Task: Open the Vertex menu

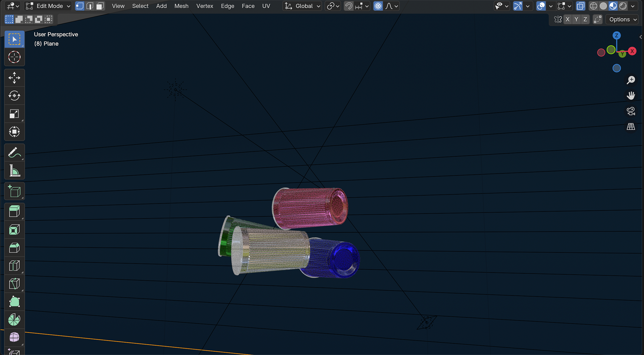Action: [x=205, y=6]
